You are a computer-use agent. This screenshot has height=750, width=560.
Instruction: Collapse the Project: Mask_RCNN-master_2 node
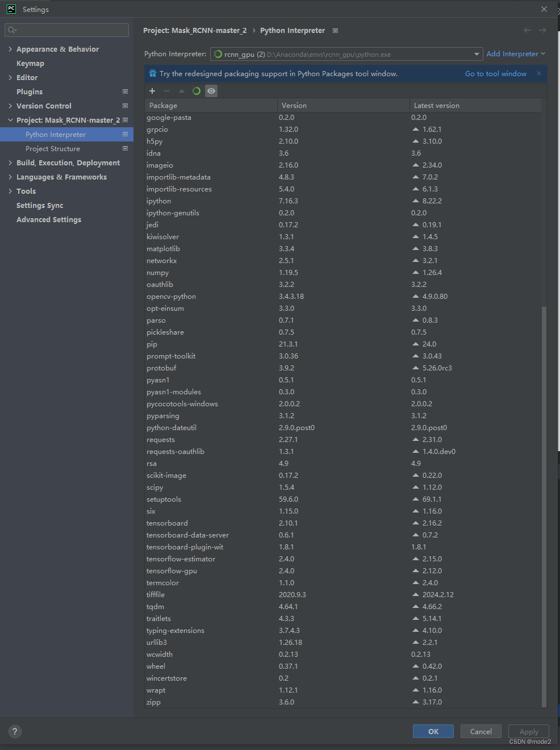(x=10, y=120)
